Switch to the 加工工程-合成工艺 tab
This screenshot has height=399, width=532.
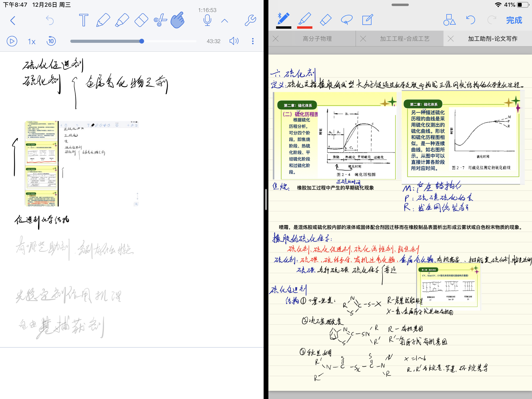(404, 39)
